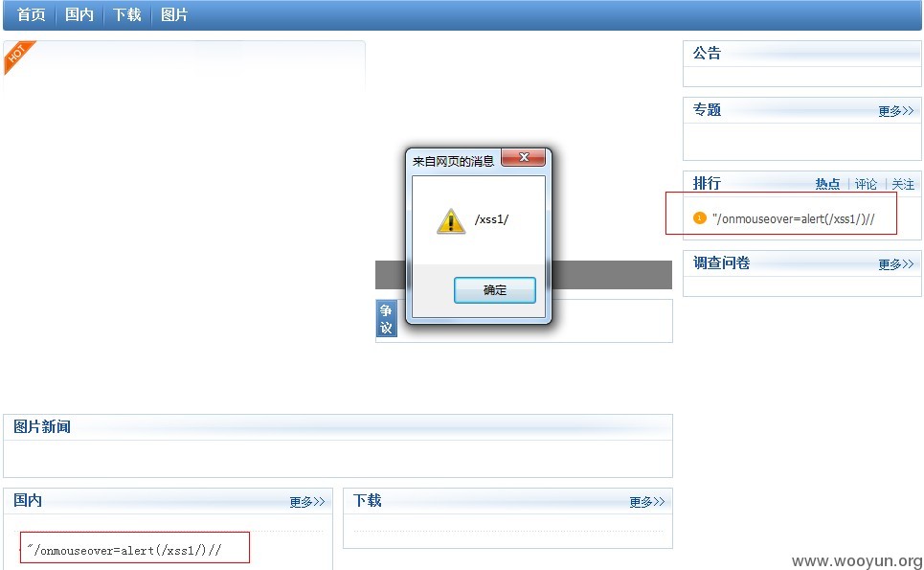
Task: Expand 国内 panel via 更多>>
Action: click(307, 502)
